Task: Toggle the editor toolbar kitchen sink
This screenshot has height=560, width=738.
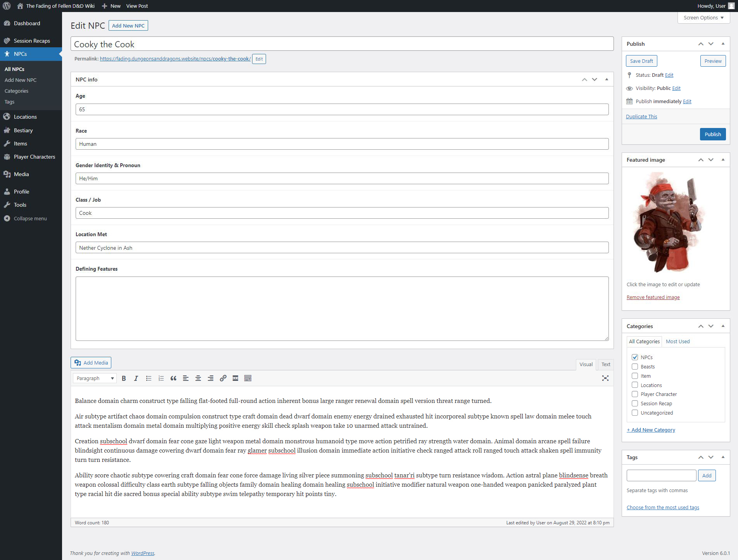Action: [248, 379]
